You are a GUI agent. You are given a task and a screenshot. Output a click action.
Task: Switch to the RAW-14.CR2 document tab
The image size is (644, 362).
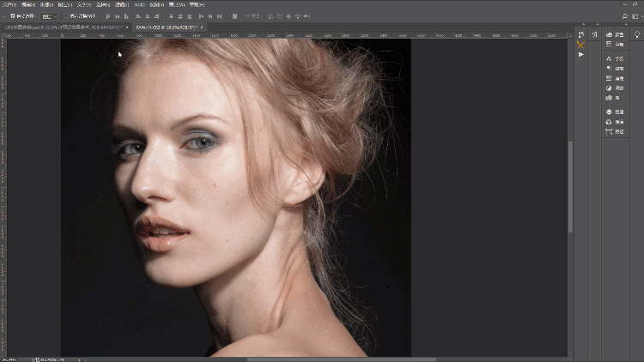coord(167,27)
